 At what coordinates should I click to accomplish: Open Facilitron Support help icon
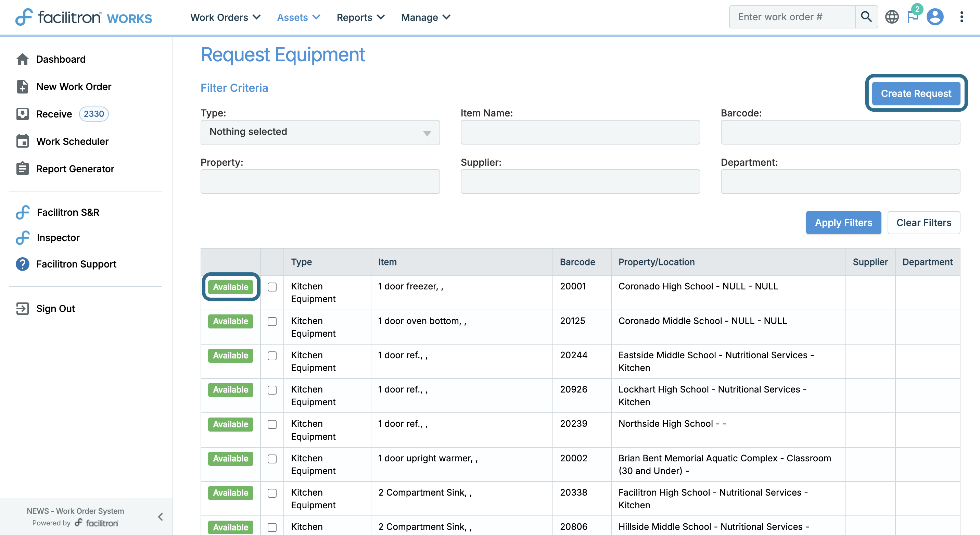pyautogui.click(x=23, y=264)
